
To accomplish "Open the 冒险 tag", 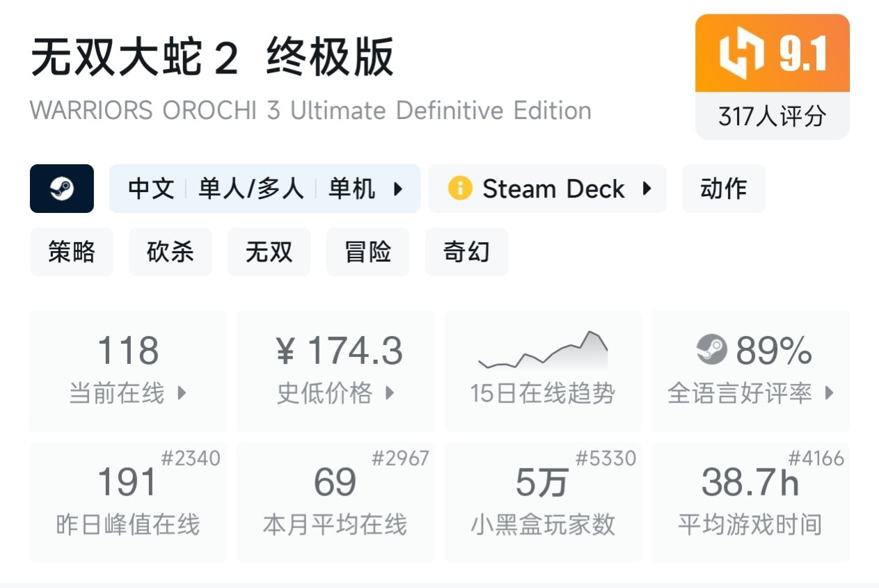I will point(368,251).
